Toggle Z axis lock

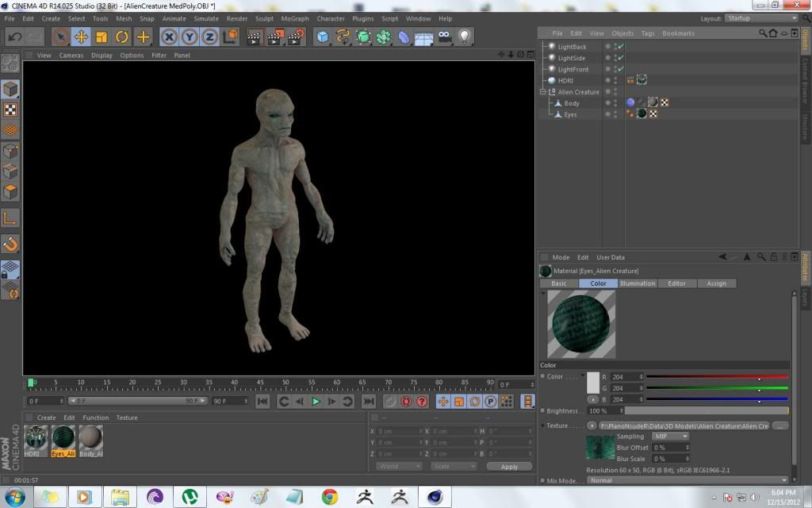coord(209,37)
